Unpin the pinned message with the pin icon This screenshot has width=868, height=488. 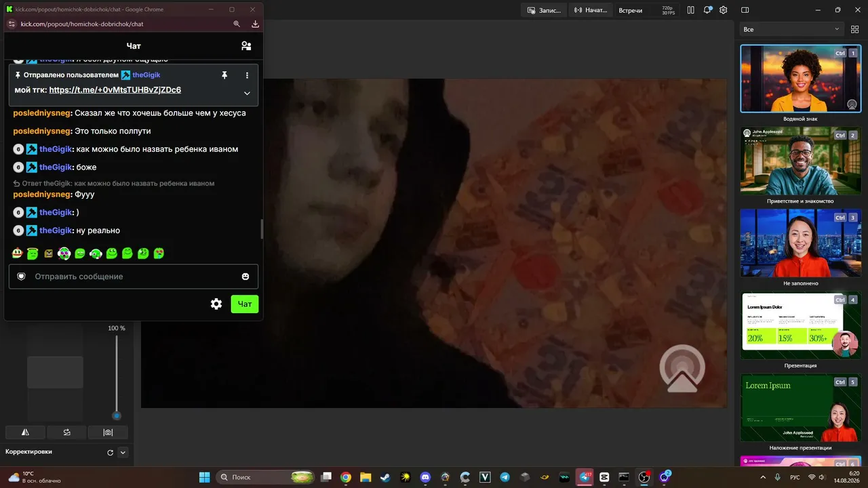click(224, 75)
